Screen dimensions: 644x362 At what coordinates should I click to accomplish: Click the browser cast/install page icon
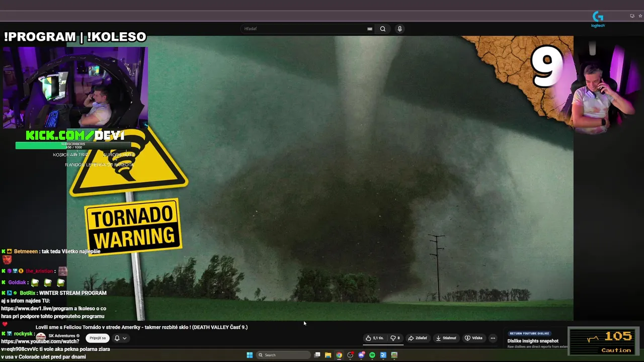[632, 16]
